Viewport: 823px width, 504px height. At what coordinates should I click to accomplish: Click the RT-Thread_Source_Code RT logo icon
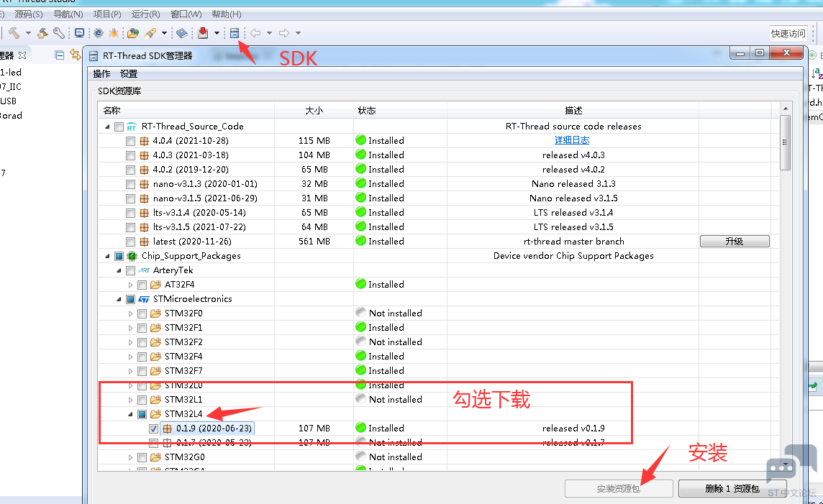point(132,127)
